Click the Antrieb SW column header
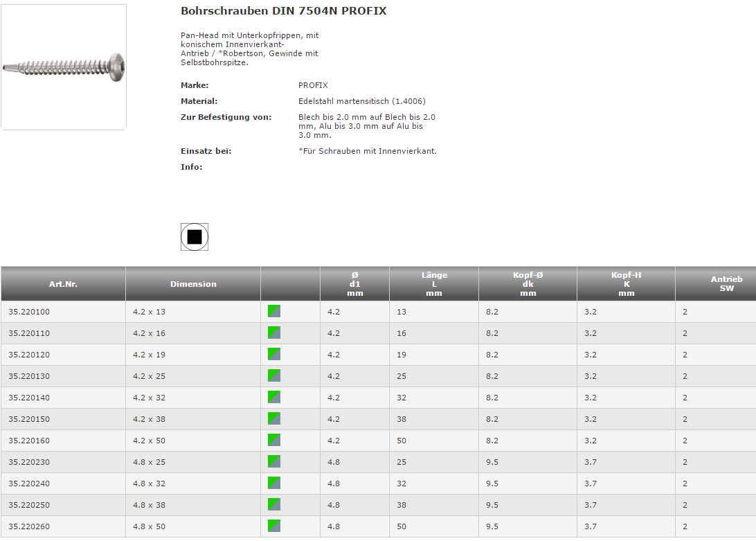Screen dimensions: 756x541 [x=726, y=284]
